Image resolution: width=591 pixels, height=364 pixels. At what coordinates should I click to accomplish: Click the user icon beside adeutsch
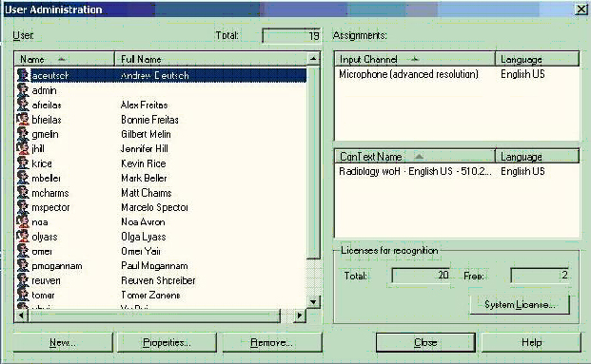pos(23,75)
